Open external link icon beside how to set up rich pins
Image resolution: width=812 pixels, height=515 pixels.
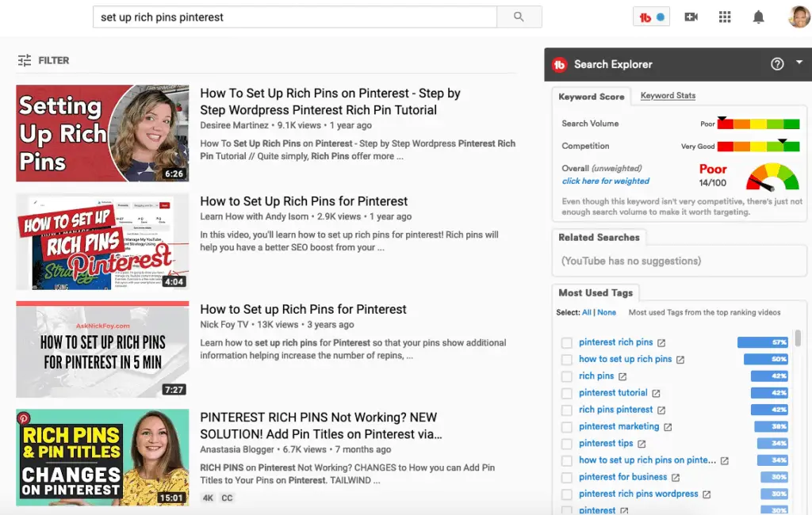tap(680, 360)
